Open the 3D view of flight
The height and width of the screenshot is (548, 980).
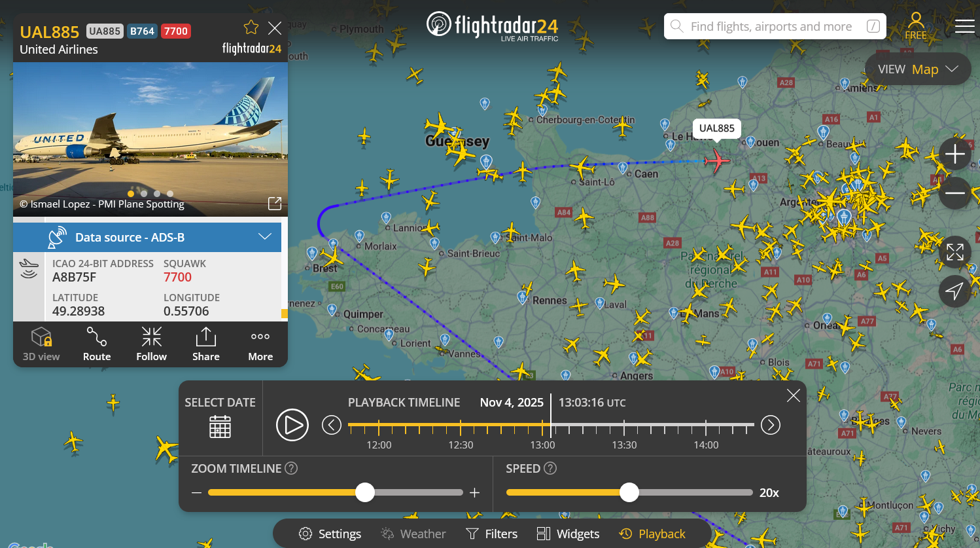[41, 344]
